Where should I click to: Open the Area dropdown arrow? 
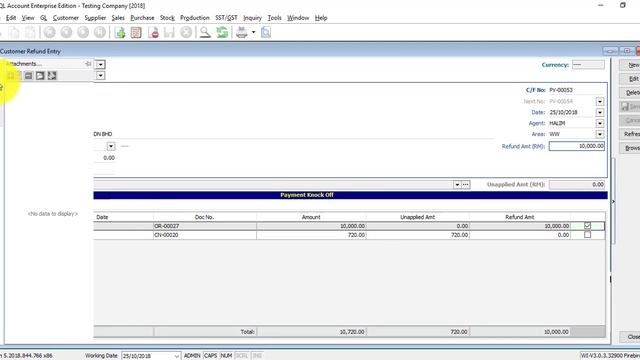tap(600, 134)
